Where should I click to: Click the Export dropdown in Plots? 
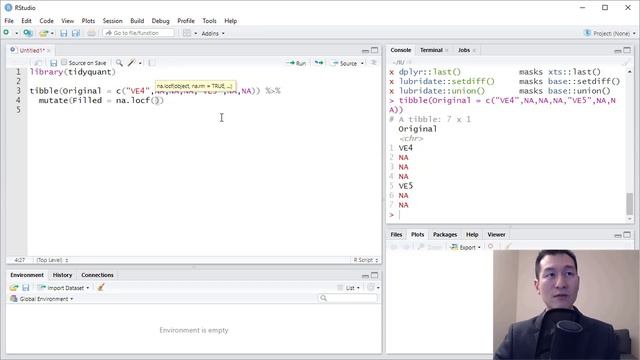coord(465,247)
